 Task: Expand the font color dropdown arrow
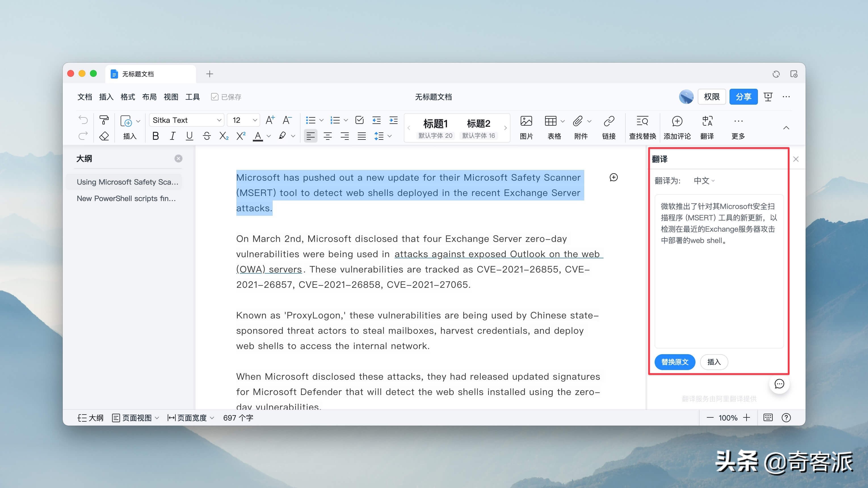[268, 136]
